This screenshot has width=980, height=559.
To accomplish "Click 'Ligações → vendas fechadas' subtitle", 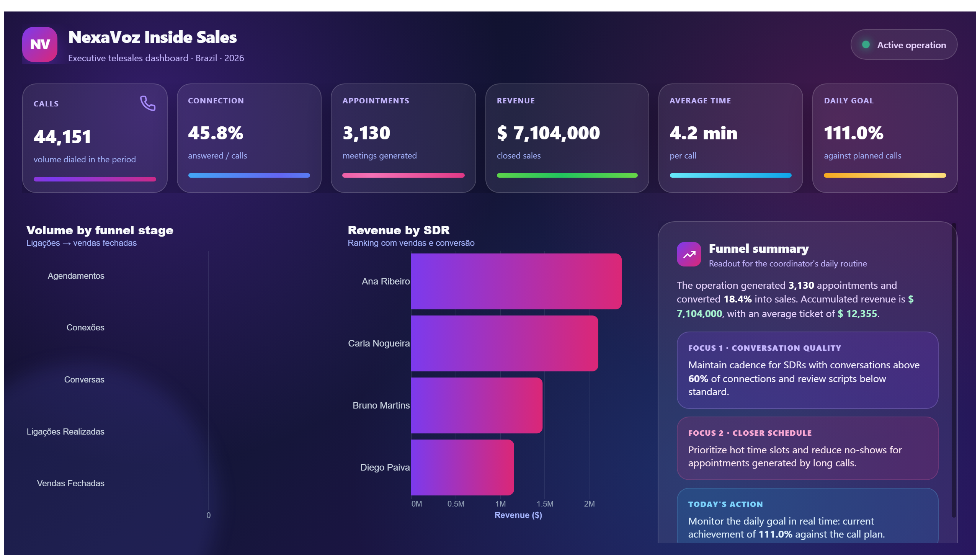I will 82,243.
